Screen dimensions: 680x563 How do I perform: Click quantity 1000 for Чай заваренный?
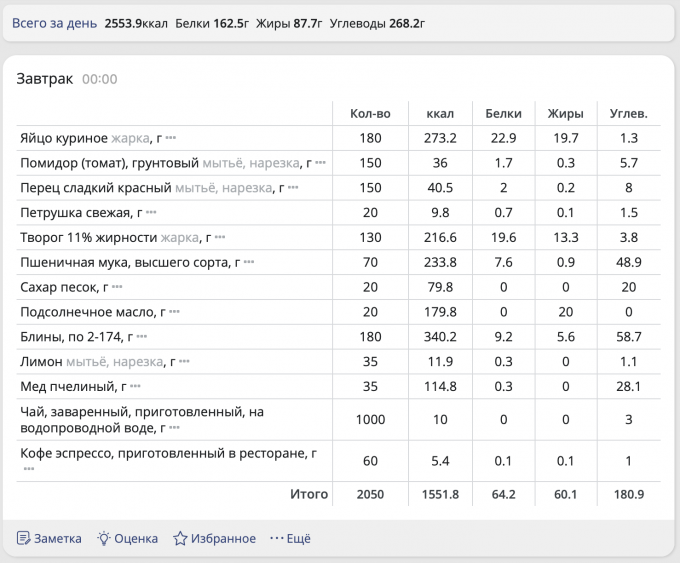[370, 419]
